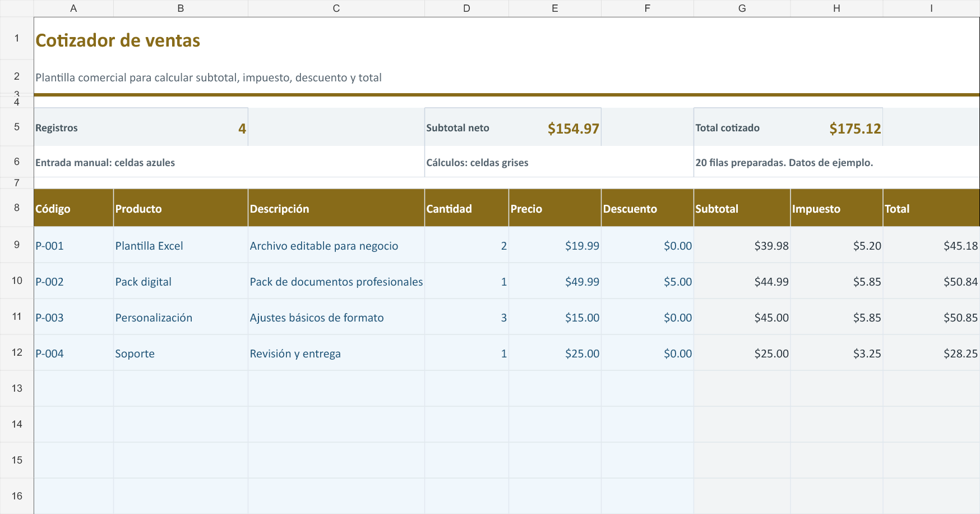Image resolution: width=980 pixels, height=514 pixels.
Task: Click the $154.97 subtotal neto value
Action: tap(555, 128)
